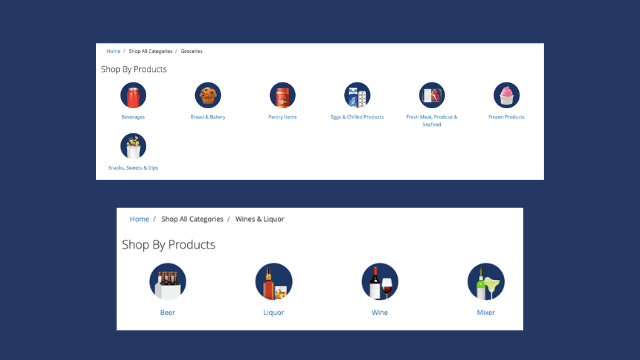Select Shop All Categories in Wines & Liquor breadcrumb

(192, 219)
